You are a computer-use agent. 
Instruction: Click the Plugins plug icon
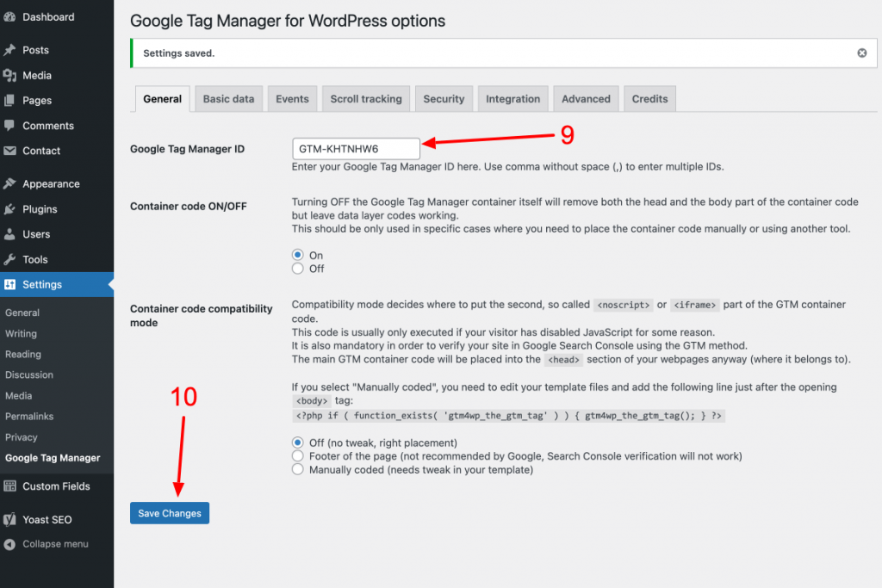(x=9, y=209)
